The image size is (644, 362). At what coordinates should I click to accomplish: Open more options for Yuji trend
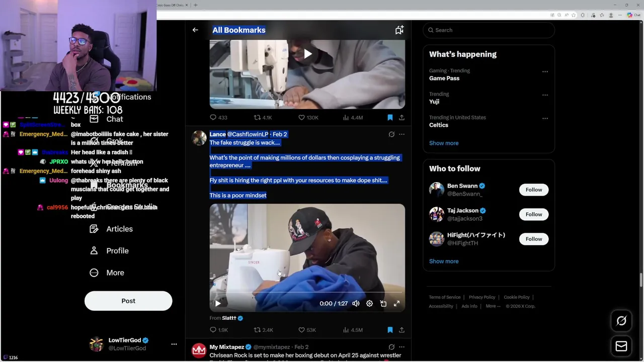[545, 95]
